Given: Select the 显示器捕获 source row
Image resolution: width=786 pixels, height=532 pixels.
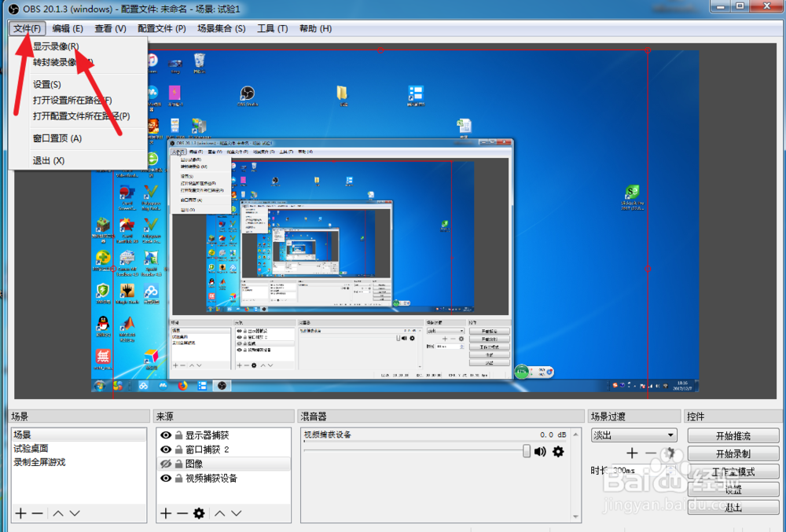Looking at the screenshot, I should [x=223, y=435].
